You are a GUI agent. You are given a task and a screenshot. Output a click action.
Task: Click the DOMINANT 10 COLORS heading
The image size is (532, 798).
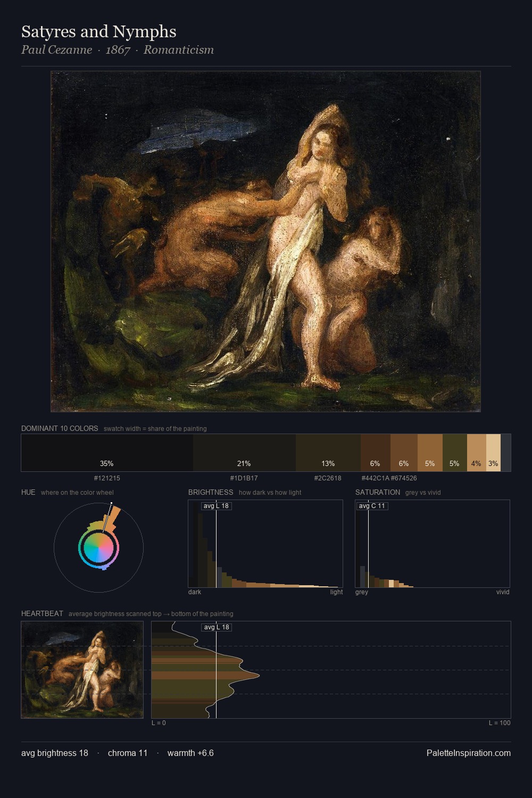point(60,428)
